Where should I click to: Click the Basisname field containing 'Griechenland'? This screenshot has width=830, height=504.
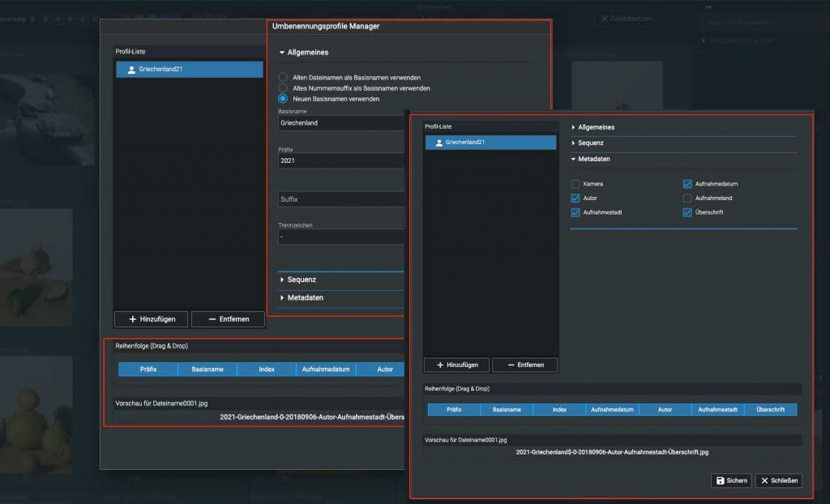tap(340, 123)
